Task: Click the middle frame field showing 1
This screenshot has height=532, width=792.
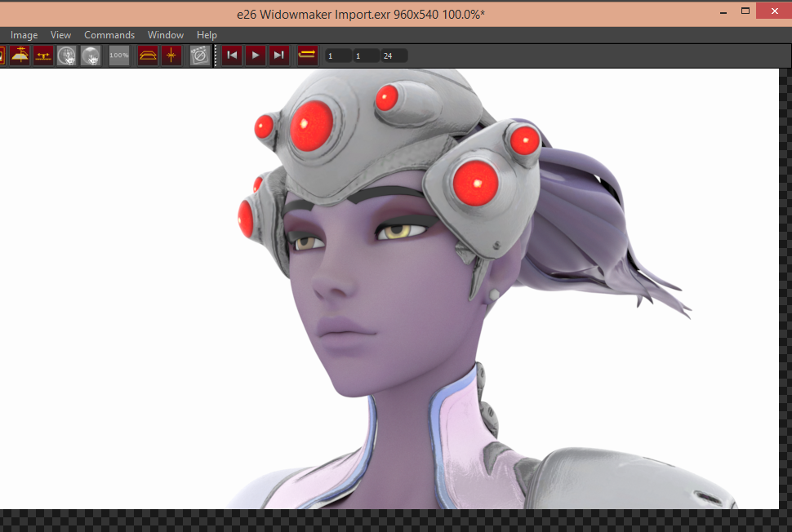Action: 367,56
